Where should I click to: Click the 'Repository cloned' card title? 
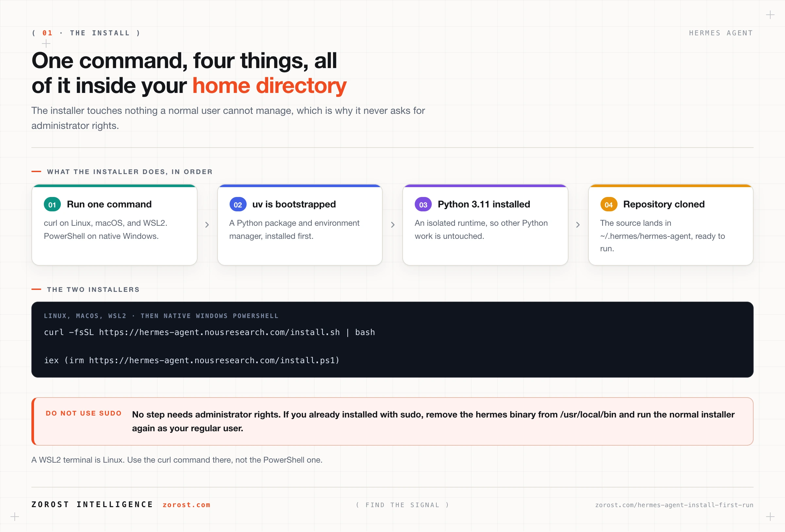click(x=664, y=204)
